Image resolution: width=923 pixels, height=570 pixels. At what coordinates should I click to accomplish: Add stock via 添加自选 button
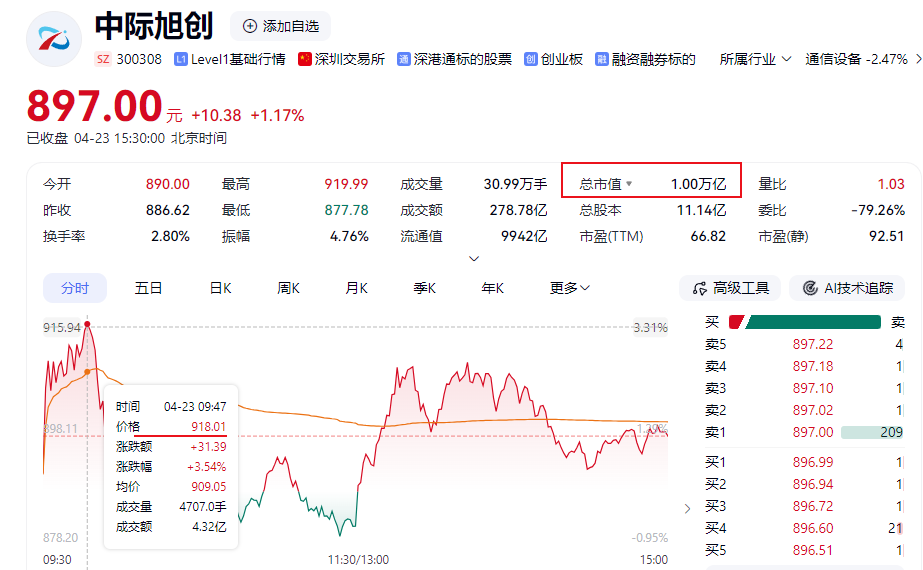tap(280, 26)
